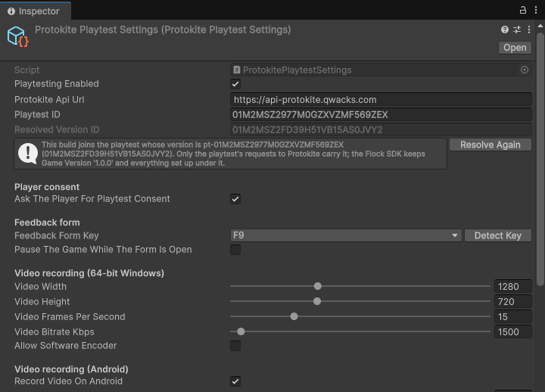Enable the Allow Software Encoder checkbox
The height and width of the screenshot is (392, 545).
[x=235, y=346]
